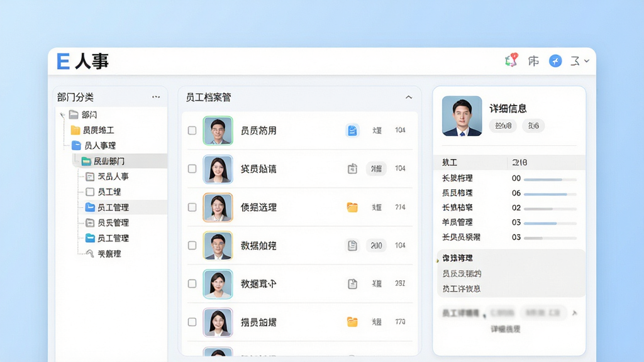Click the first 03 progress bar
Image resolution: width=644 pixels, height=362 pixels.
550,224
